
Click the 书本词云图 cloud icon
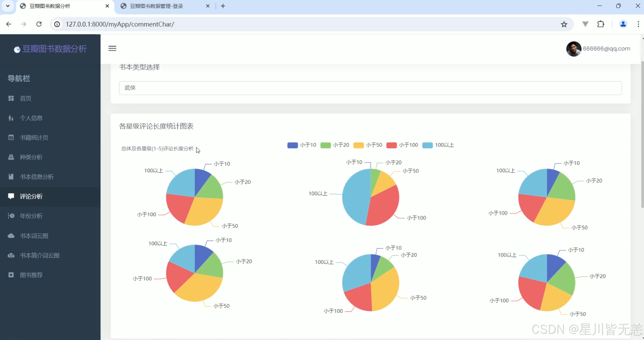11,236
